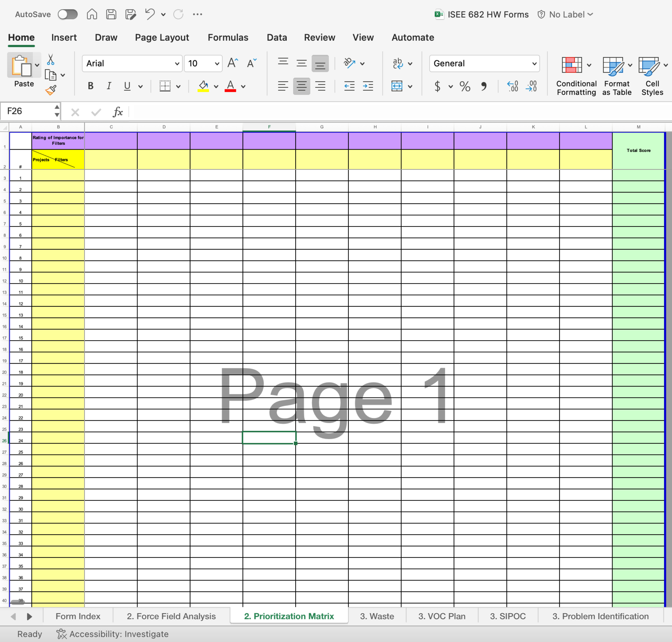Click the Merge & Center icon
The width and height of the screenshot is (672, 642).
point(397,86)
